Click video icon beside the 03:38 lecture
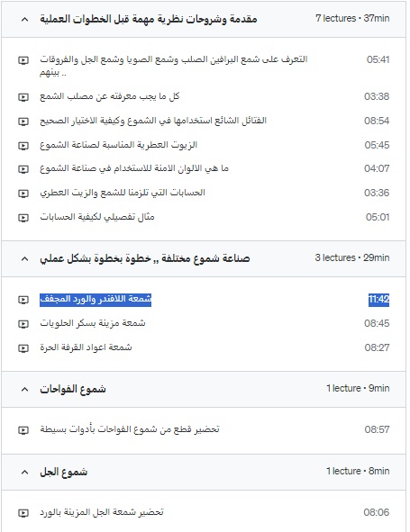This screenshot has height=532, width=410. [x=23, y=97]
